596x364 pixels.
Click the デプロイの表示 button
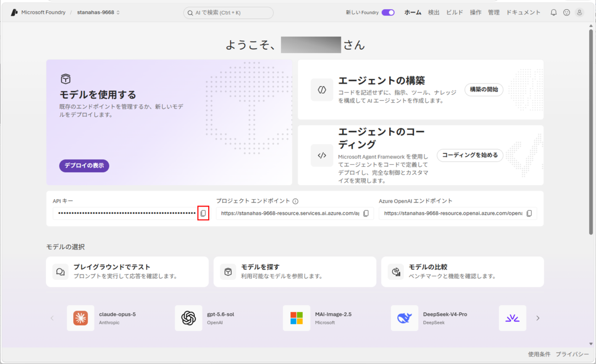[84, 166]
